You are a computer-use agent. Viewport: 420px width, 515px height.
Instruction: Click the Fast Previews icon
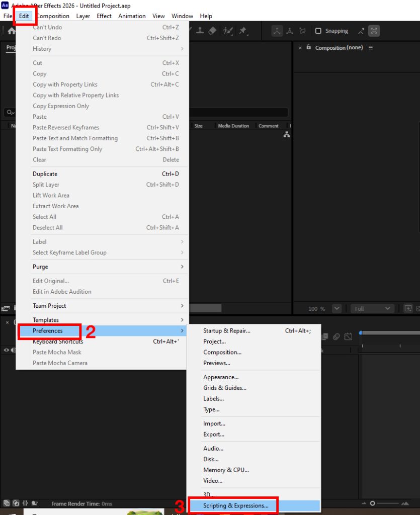pyautogui.click(x=408, y=308)
